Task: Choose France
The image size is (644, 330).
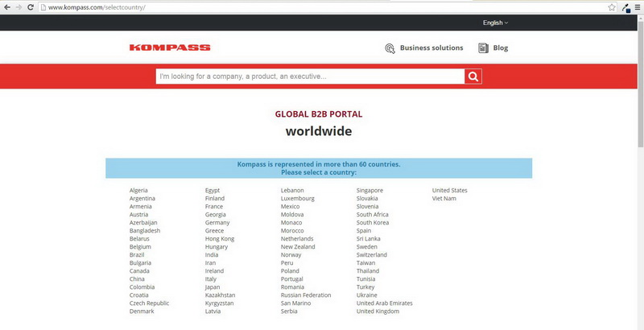Action: tap(214, 207)
